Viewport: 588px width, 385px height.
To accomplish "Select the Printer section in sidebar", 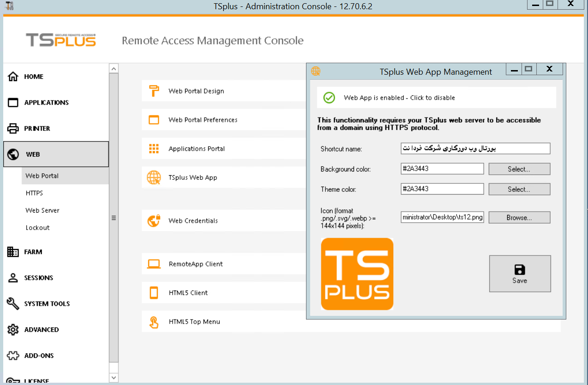I will coord(39,128).
